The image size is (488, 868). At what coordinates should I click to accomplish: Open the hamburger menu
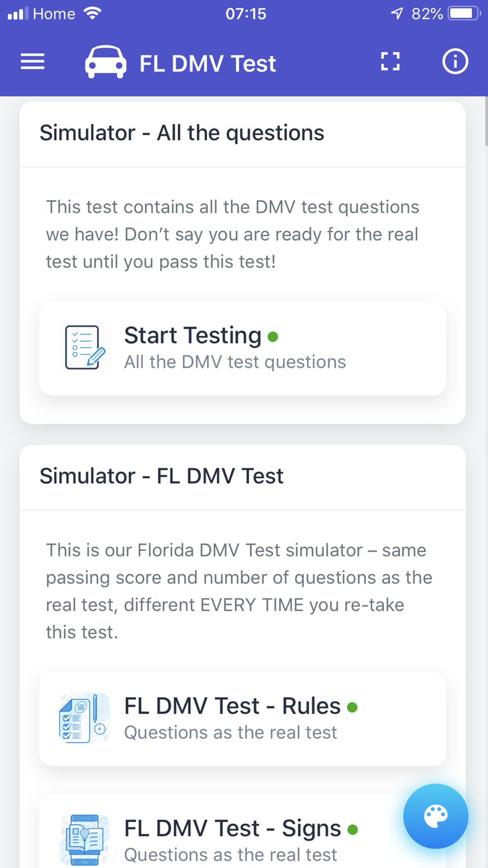point(33,62)
